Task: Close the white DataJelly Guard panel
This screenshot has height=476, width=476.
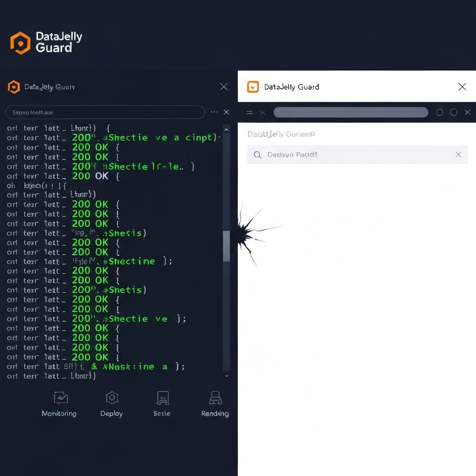Action: (462, 87)
